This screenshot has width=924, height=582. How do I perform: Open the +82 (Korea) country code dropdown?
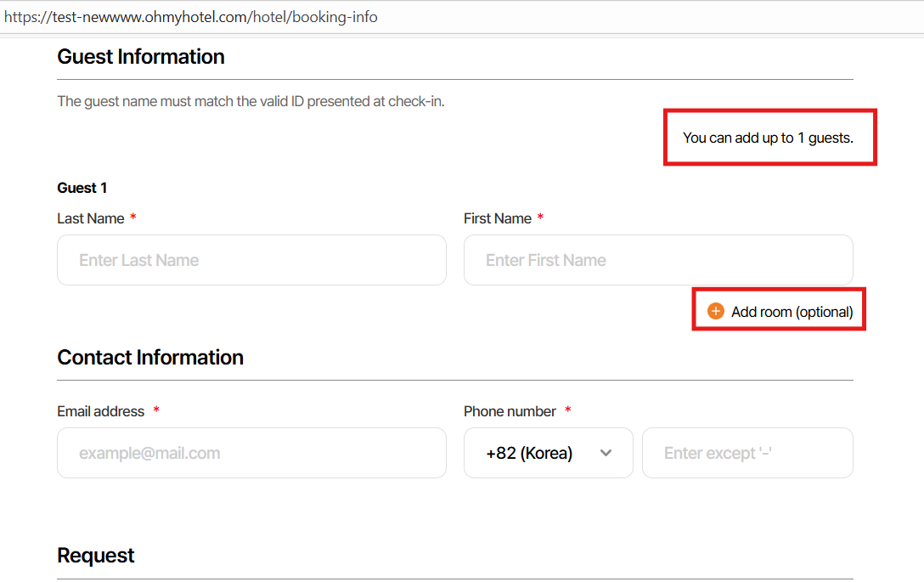(548, 453)
